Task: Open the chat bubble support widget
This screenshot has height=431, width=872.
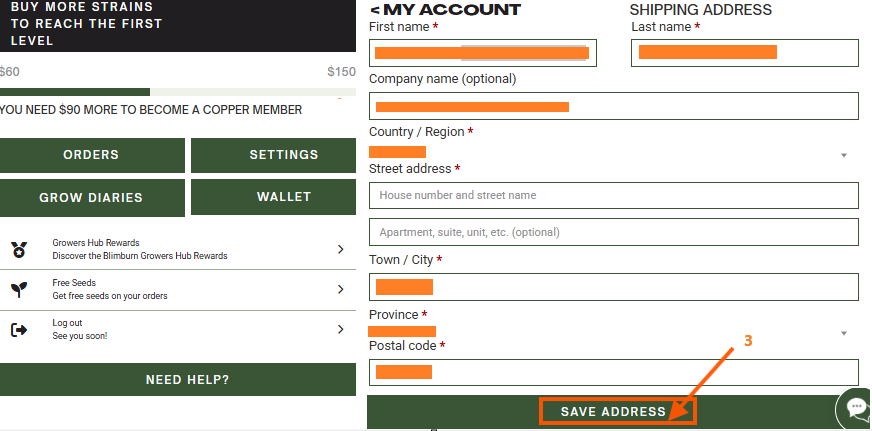Action: point(857,409)
